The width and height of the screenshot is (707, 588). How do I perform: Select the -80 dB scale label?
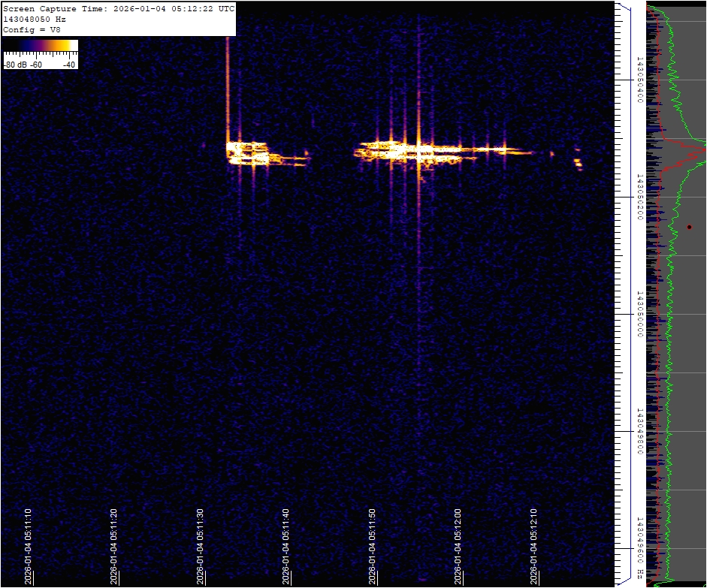16,65
